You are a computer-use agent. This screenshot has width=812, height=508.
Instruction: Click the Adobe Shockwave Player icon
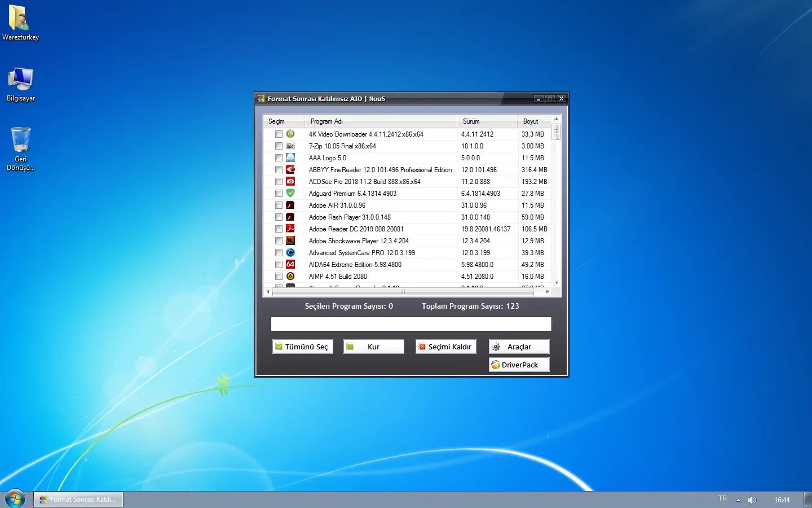click(290, 240)
